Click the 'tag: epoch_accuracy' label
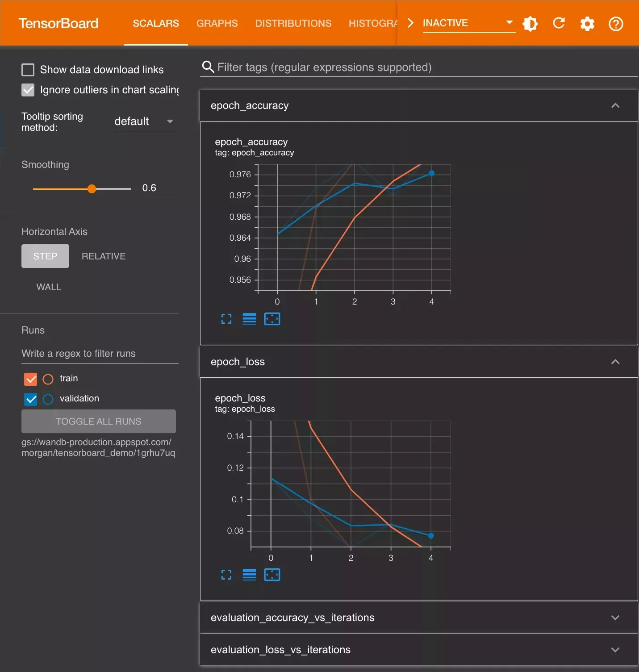This screenshot has width=639, height=672. (x=255, y=153)
